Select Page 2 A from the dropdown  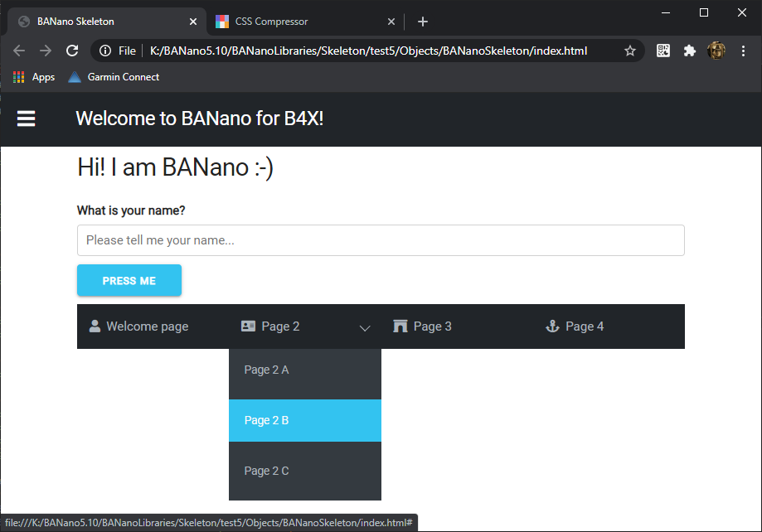point(304,370)
